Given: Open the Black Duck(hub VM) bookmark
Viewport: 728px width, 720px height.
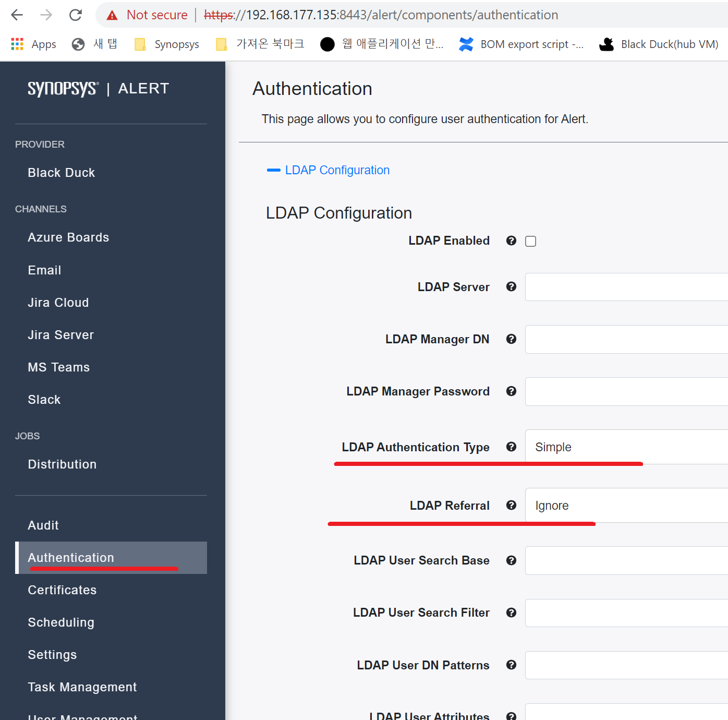Looking at the screenshot, I should pyautogui.click(x=659, y=44).
